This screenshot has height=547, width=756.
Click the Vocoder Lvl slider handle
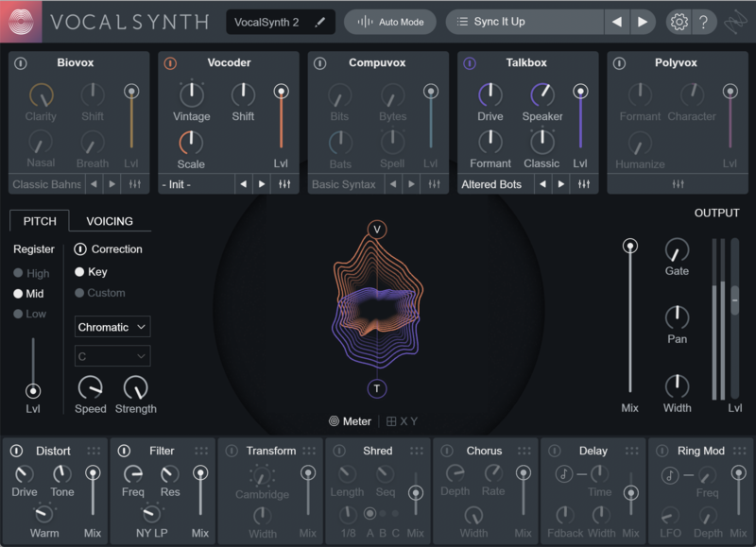pyautogui.click(x=281, y=91)
